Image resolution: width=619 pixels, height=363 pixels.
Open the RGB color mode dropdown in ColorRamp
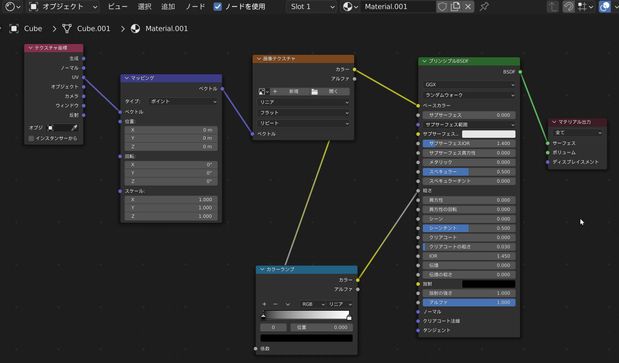(313, 304)
